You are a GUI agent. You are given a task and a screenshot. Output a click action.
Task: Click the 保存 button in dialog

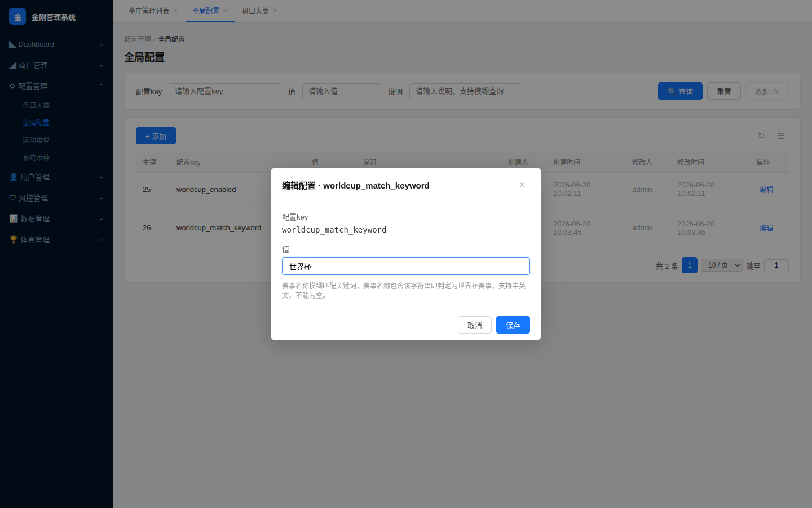[513, 325]
